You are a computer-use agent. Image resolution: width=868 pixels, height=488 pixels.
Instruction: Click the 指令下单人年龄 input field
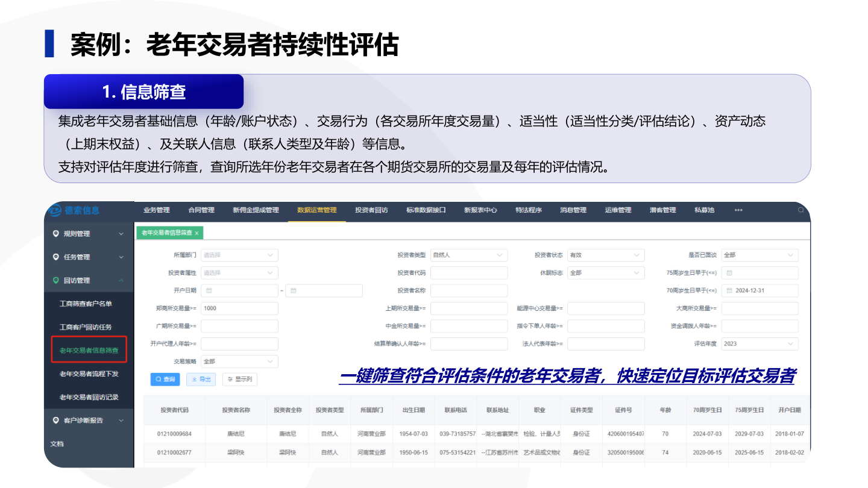[606, 326]
